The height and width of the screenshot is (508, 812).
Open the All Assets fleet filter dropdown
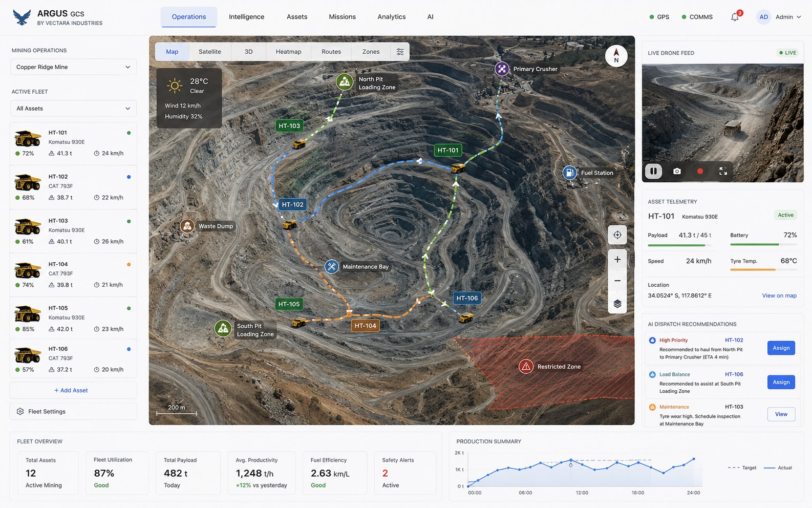(x=73, y=109)
